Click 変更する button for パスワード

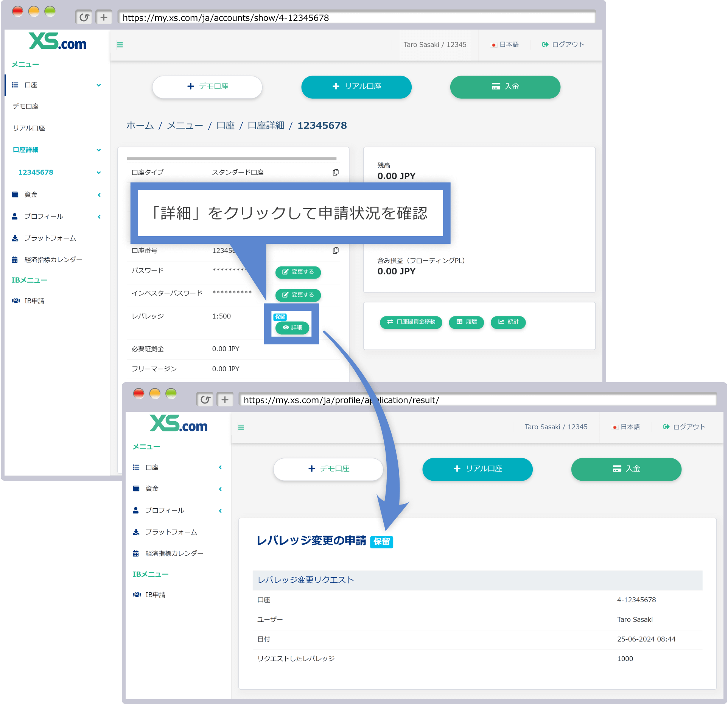[298, 272]
